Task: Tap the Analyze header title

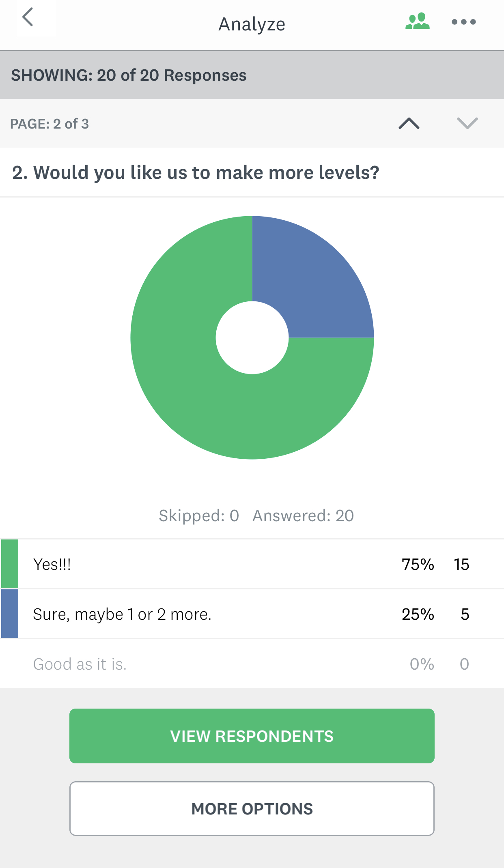Action: [x=252, y=24]
